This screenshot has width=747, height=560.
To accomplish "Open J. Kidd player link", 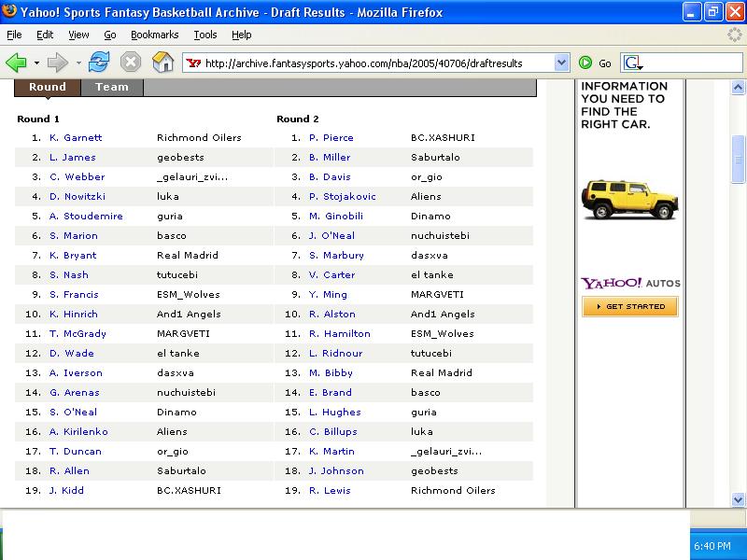I will (x=66, y=491).
